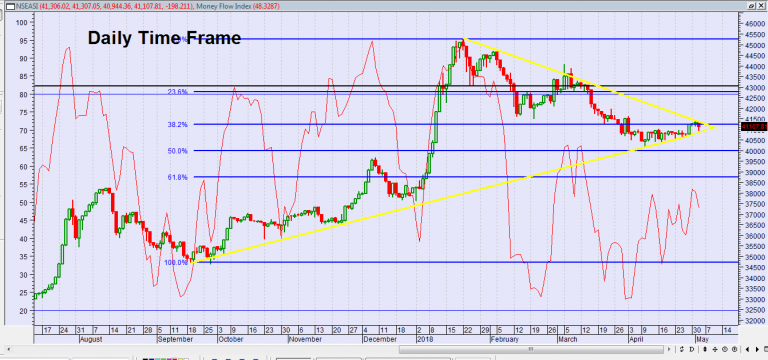Click the September month label on time axis
768x360 pixels.
tap(175, 339)
